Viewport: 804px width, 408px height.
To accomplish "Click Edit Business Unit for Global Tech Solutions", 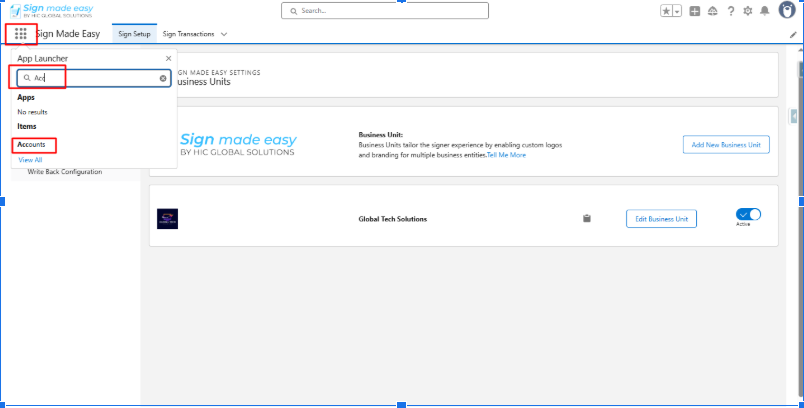I will 661,219.
